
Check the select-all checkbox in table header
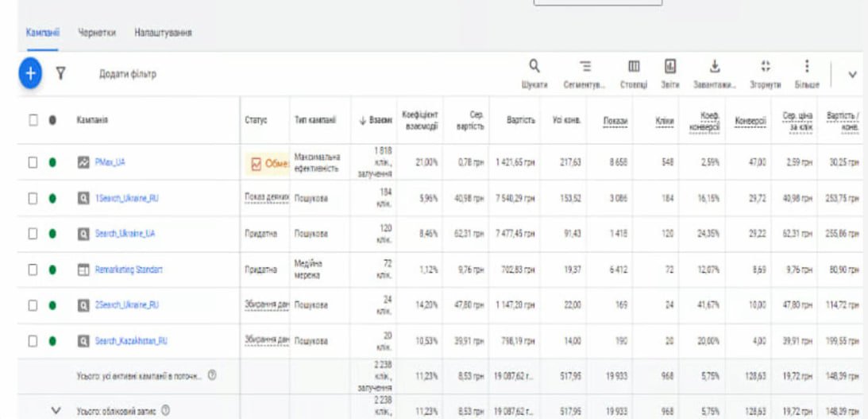[33, 121]
